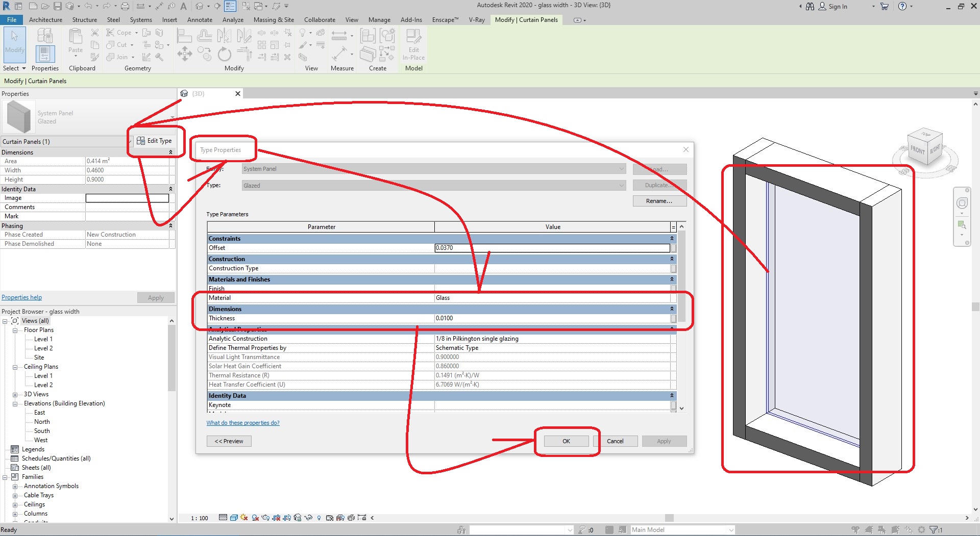Open the Visual Style control in the view bar
Image resolution: width=980 pixels, height=536 pixels.
(234, 518)
